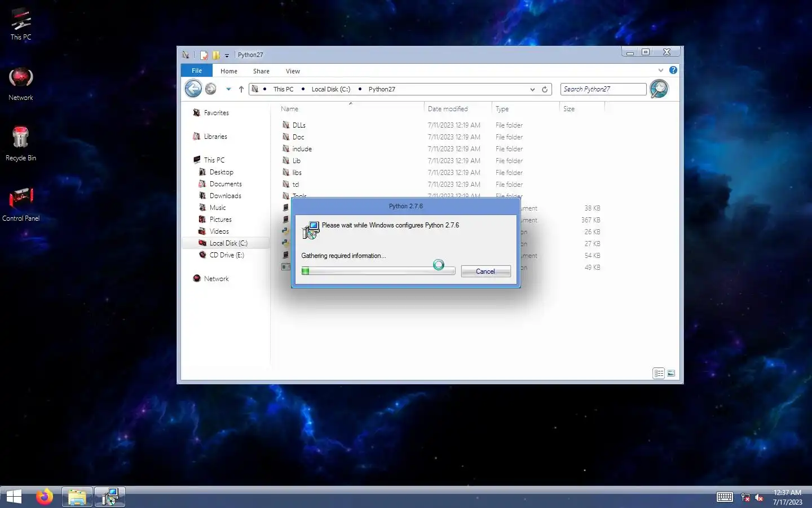Click the Python installer taskbar icon
The width and height of the screenshot is (812, 508).
point(109,497)
